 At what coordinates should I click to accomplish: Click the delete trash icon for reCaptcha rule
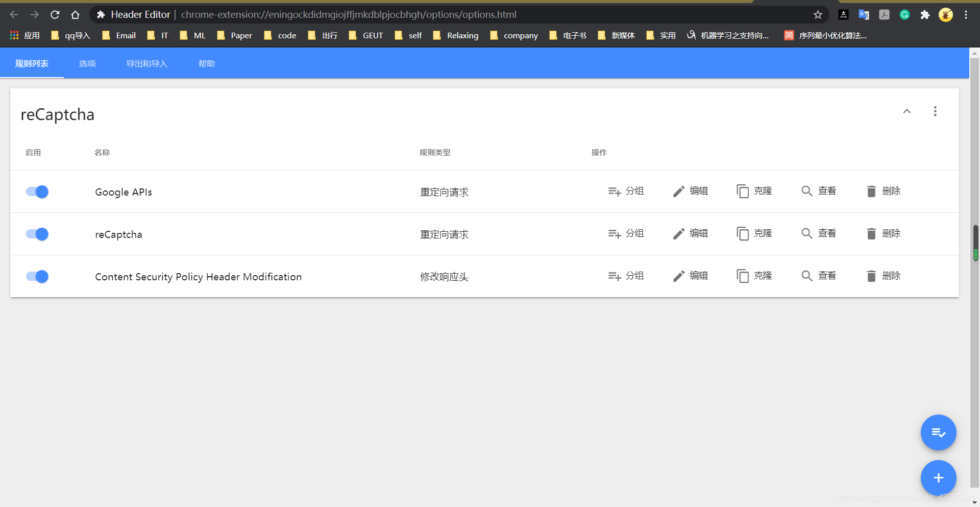tap(871, 233)
